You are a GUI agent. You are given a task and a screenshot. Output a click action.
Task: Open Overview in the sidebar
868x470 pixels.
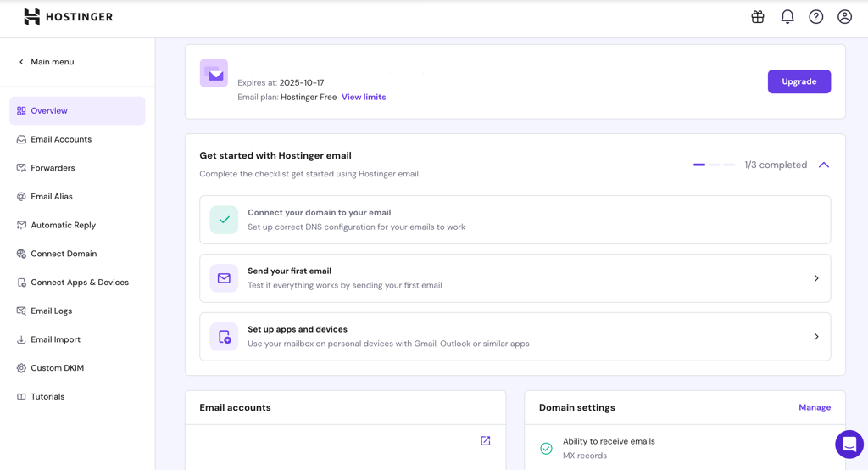point(77,111)
